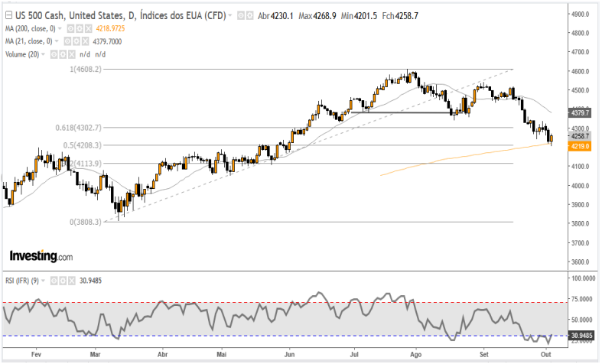The image size is (602, 364).
Task: Open settings gear for MA (200, close, 0)
Action: [x=79, y=28]
